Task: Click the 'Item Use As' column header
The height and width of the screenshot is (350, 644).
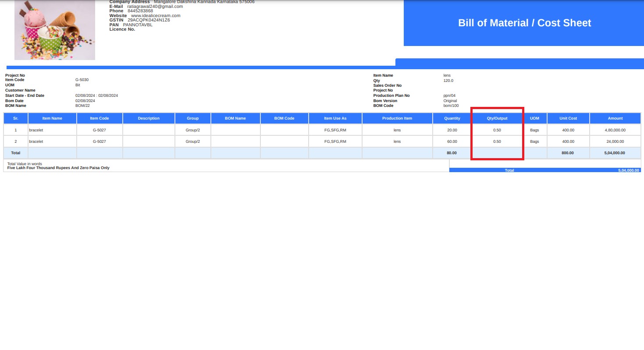Action: click(x=335, y=118)
